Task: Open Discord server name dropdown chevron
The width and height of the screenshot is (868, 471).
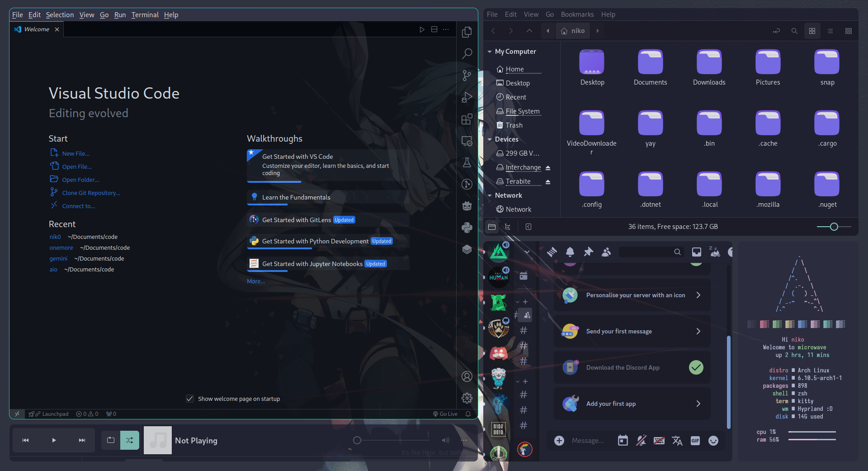Action: (527, 252)
